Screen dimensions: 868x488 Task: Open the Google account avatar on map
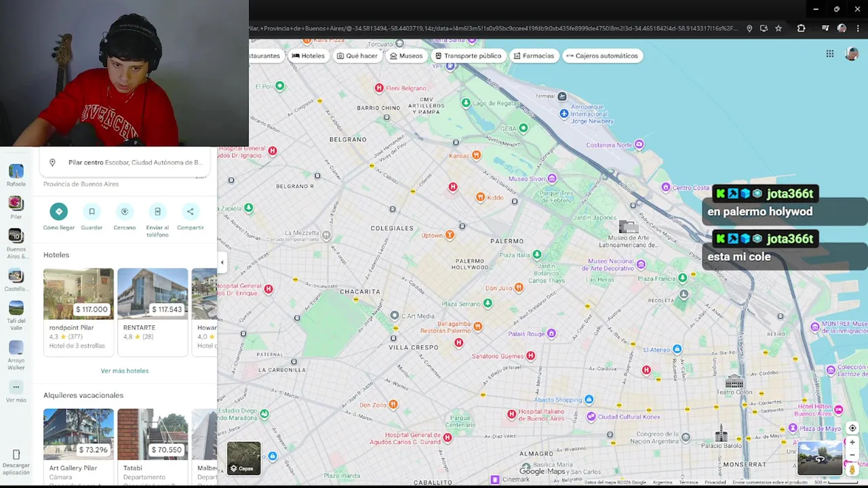[x=852, y=54]
